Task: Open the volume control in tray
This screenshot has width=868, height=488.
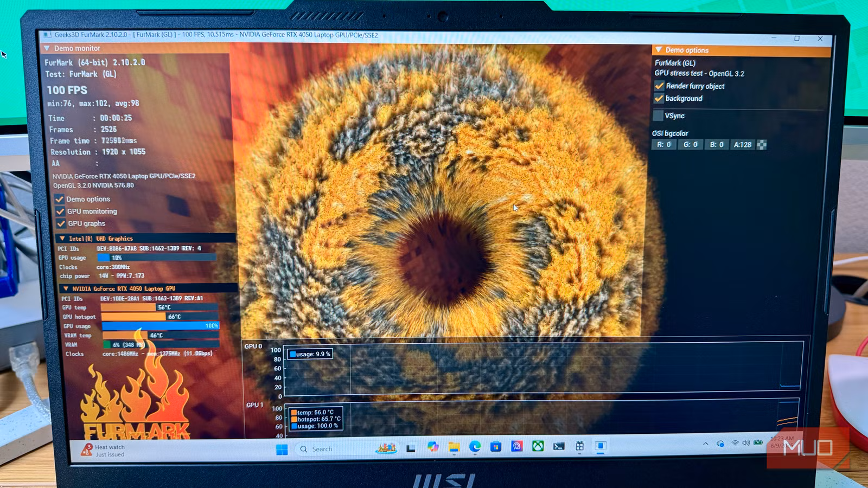Action: [x=746, y=442]
